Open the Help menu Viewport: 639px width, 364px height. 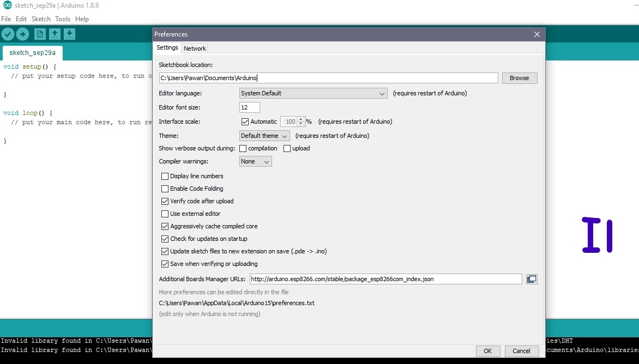(x=82, y=19)
